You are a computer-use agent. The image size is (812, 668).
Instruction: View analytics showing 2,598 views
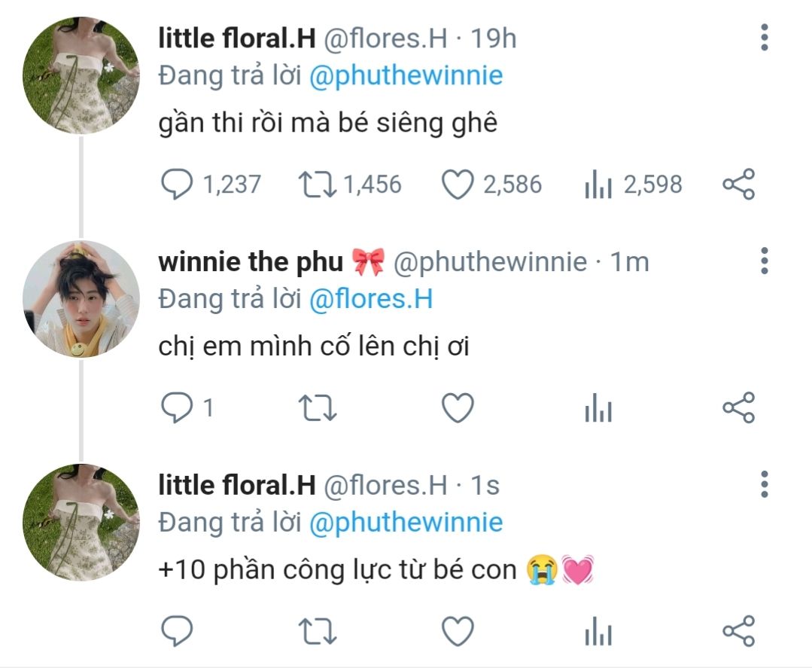pyautogui.click(x=598, y=185)
